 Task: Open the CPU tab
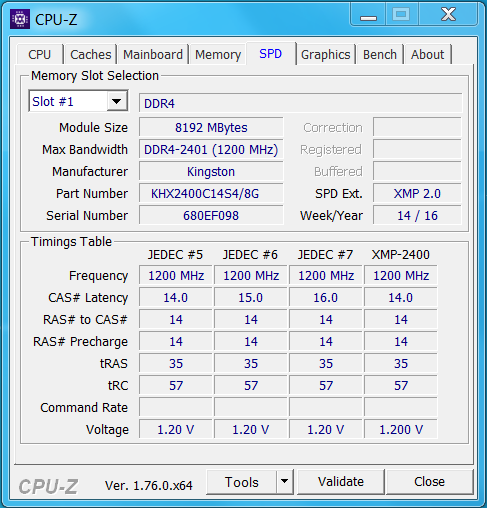40,54
